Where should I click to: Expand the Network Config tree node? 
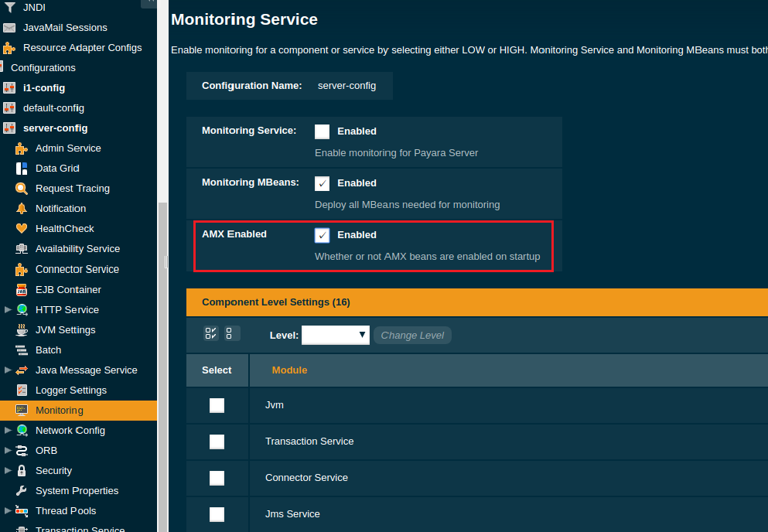[x=8, y=430]
